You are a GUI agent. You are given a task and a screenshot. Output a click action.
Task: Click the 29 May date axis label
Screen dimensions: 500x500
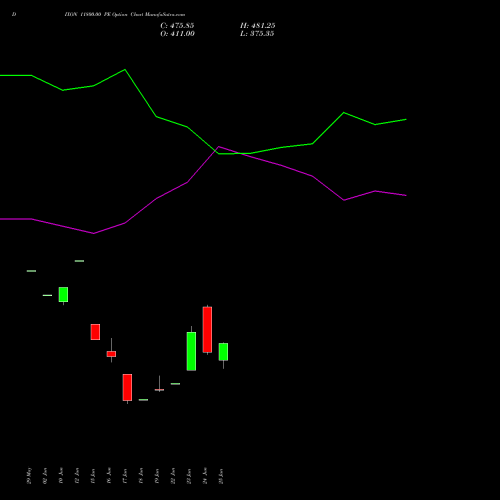click(x=29, y=476)
